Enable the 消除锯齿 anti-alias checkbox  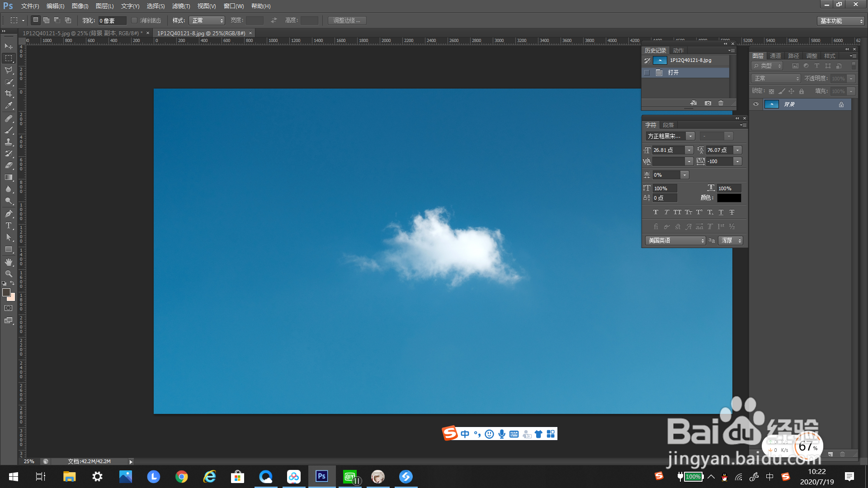tap(134, 20)
